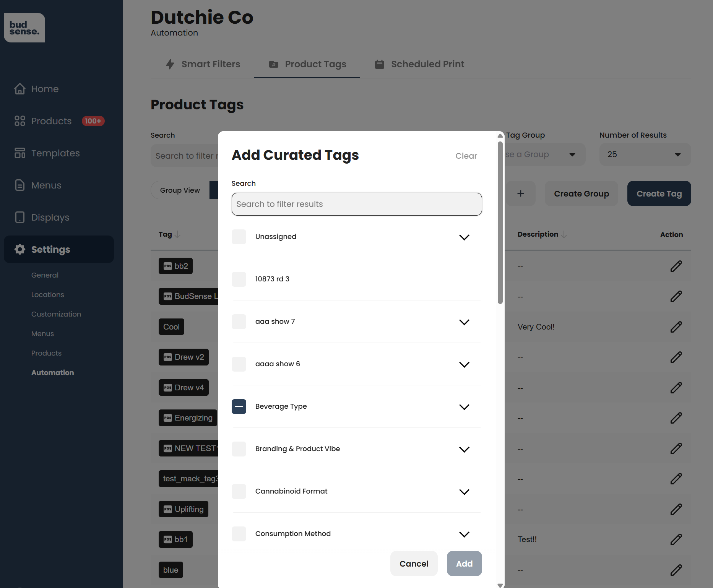Open the Products grid icon in sidebar

coord(20,121)
